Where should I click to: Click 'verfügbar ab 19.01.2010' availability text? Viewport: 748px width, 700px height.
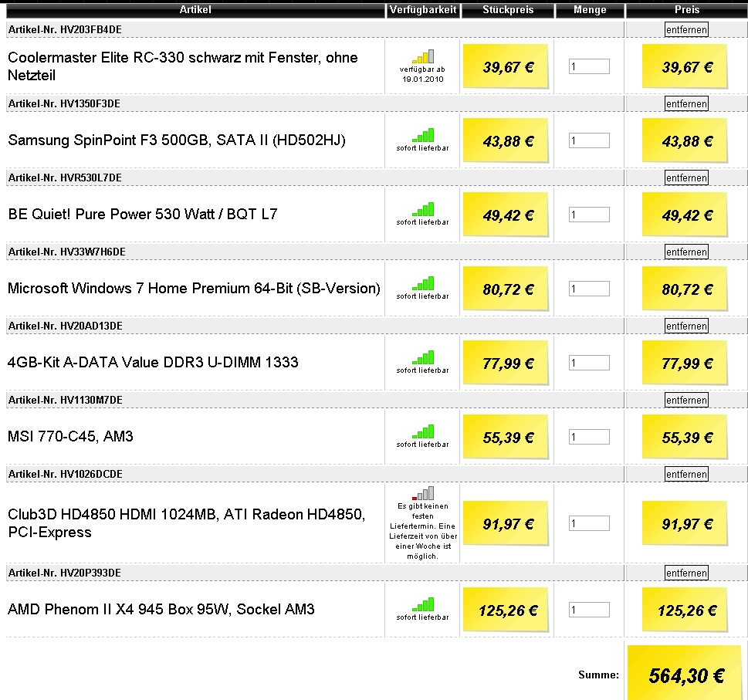point(423,74)
